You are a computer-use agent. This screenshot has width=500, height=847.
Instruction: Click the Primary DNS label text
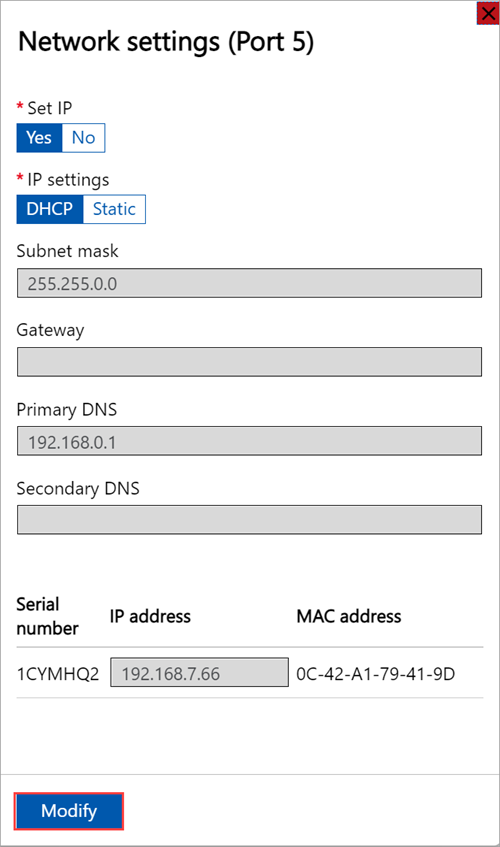66,409
